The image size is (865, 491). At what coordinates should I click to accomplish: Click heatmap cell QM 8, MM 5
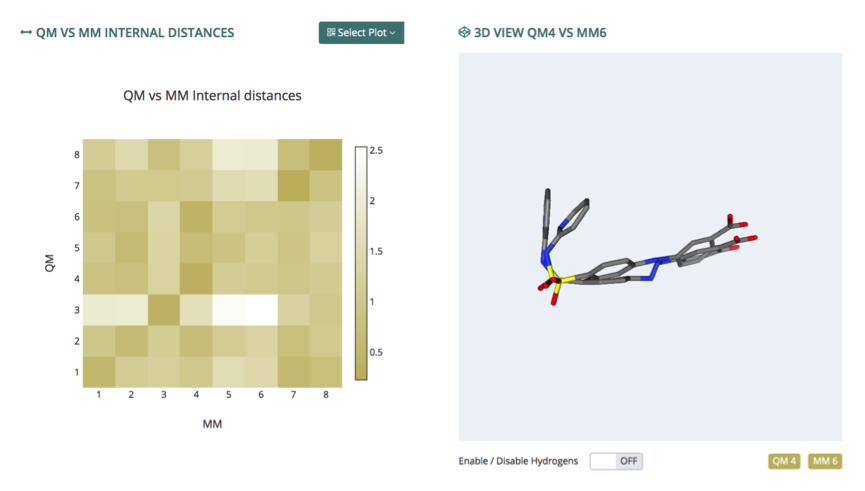228,154
